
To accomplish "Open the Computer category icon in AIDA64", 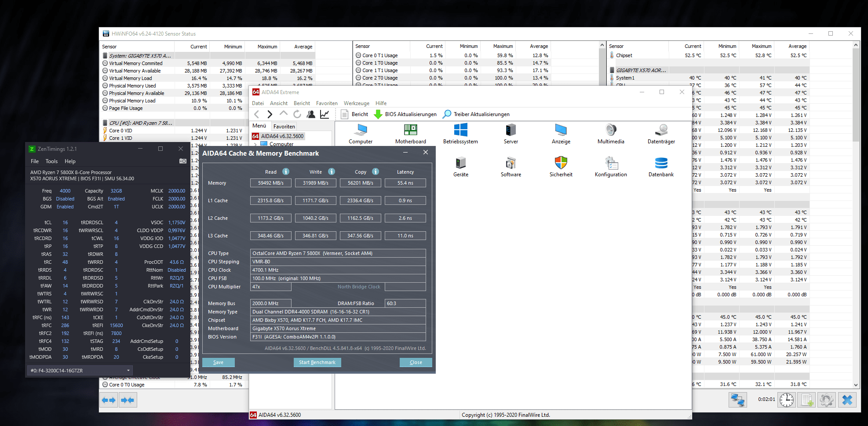I will [361, 134].
